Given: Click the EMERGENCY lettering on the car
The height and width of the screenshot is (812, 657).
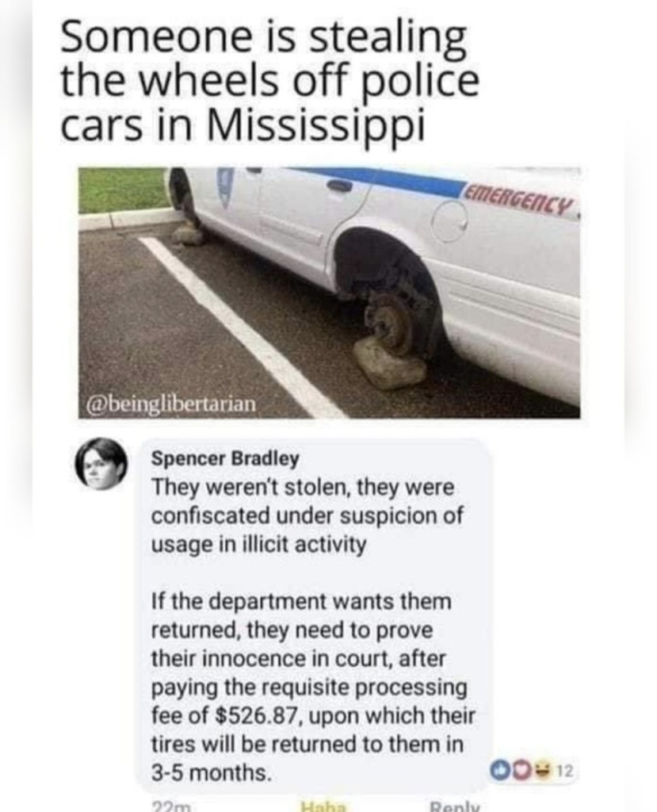Looking at the screenshot, I should coord(519,201).
